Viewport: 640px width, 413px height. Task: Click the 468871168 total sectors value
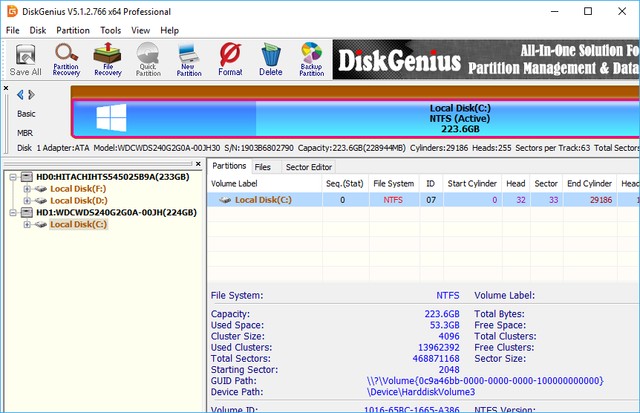pos(436,358)
